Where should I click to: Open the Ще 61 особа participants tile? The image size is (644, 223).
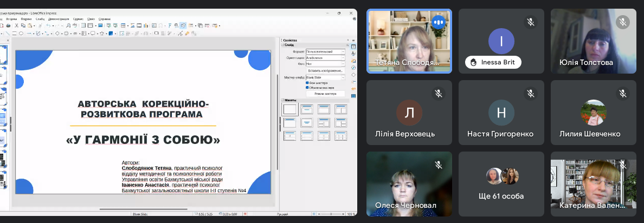click(x=501, y=184)
